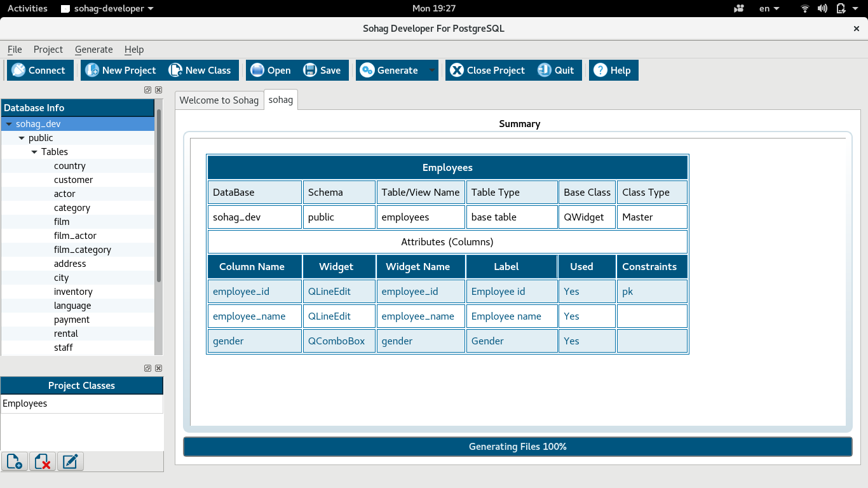
Task: Open Help from the toolbar
Action: [x=613, y=70]
